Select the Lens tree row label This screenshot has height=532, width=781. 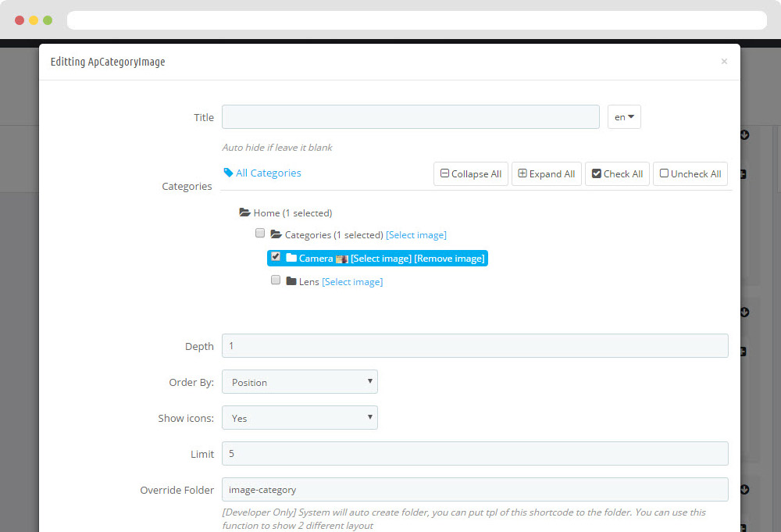tap(308, 282)
